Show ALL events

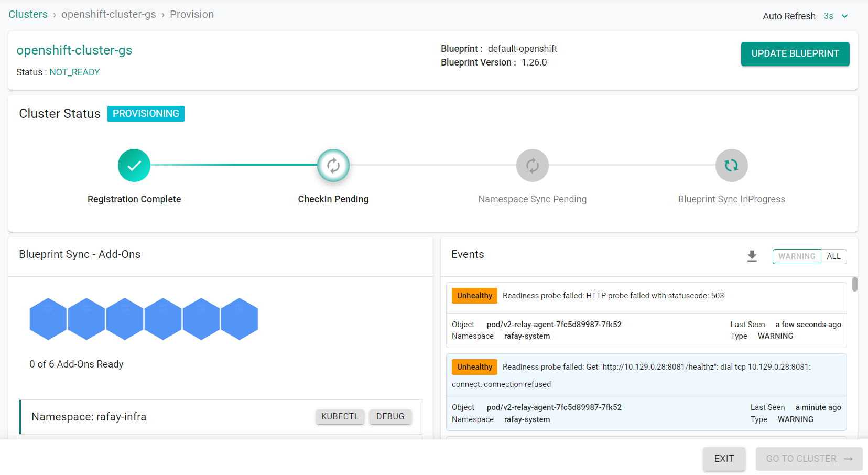(x=834, y=256)
